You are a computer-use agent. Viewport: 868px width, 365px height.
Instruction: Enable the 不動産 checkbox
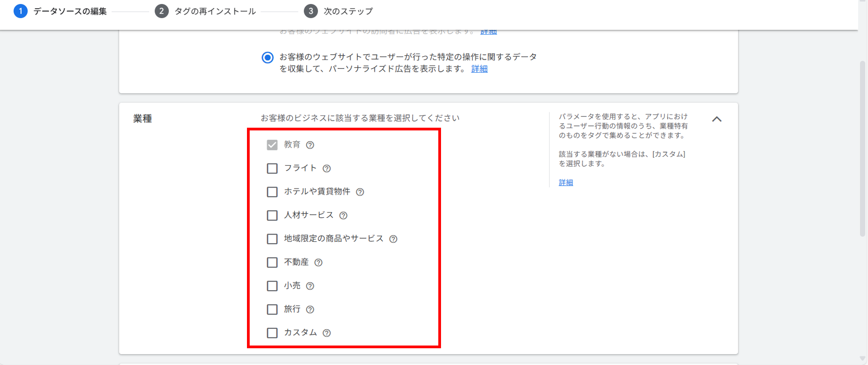pos(272,263)
